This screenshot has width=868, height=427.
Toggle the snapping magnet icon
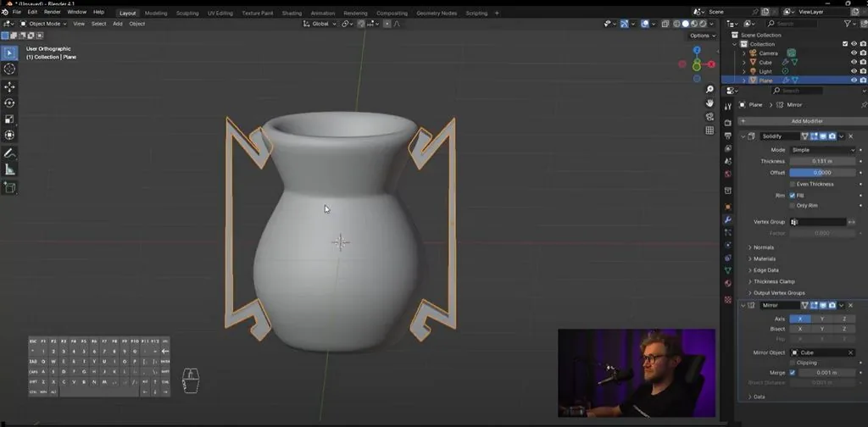click(361, 24)
